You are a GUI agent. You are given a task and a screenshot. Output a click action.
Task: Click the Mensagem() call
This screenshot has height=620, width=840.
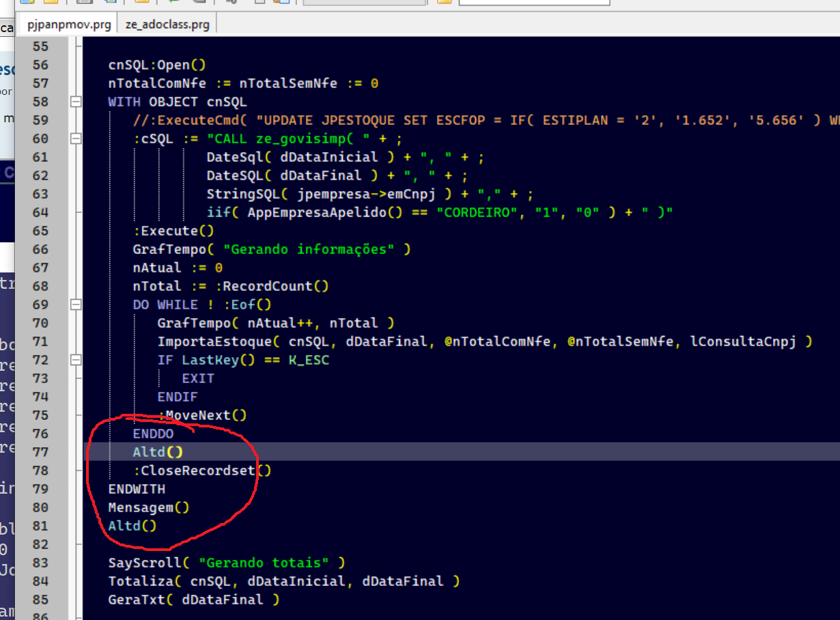pos(149,507)
